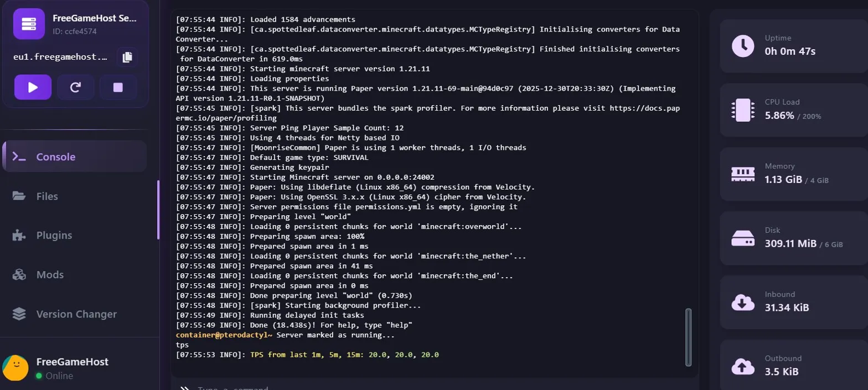Restart the server using the circular arrow button
The height and width of the screenshot is (390, 868).
click(x=75, y=87)
